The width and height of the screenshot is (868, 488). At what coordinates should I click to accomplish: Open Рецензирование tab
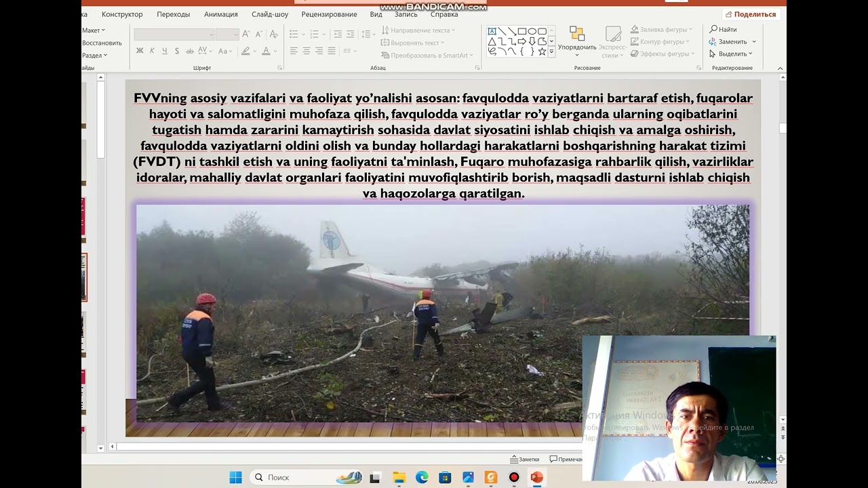pyautogui.click(x=329, y=14)
